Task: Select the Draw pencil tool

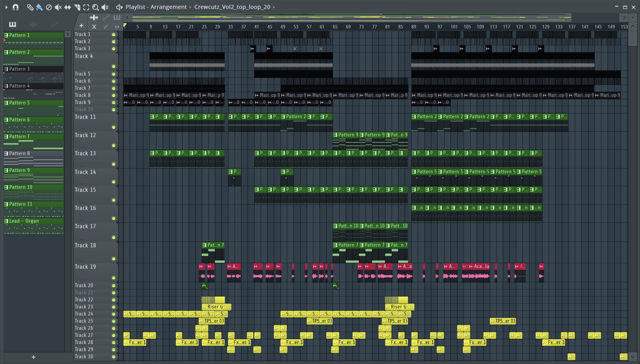Action: click(x=30, y=7)
